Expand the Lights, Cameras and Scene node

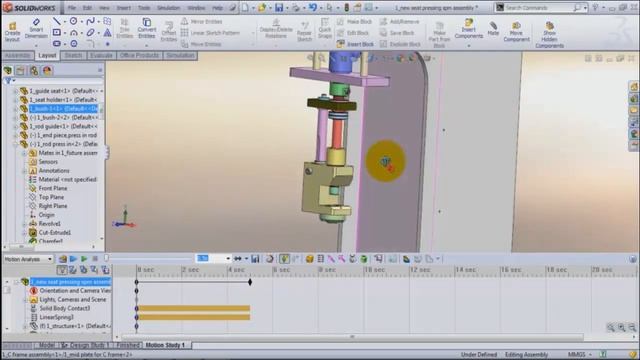pos(25,300)
